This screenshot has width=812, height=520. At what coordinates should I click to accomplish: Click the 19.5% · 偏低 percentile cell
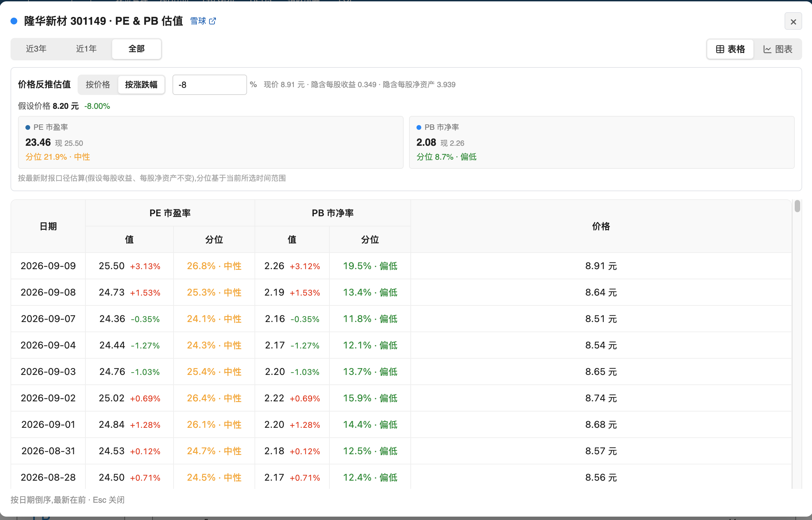click(370, 266)
